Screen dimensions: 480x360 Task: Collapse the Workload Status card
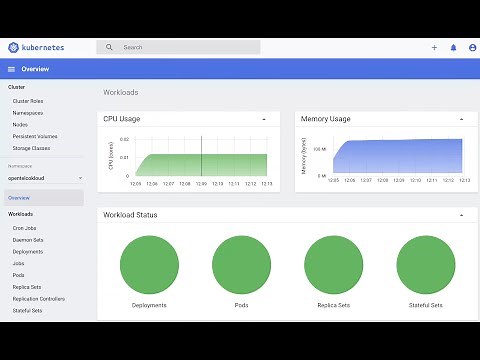[462, 215]
